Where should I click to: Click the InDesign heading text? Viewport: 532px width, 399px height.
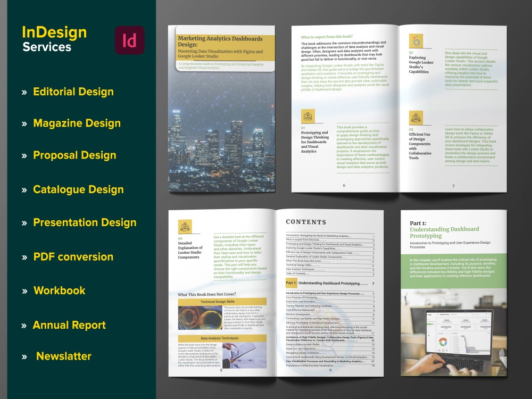pos(54,32)
